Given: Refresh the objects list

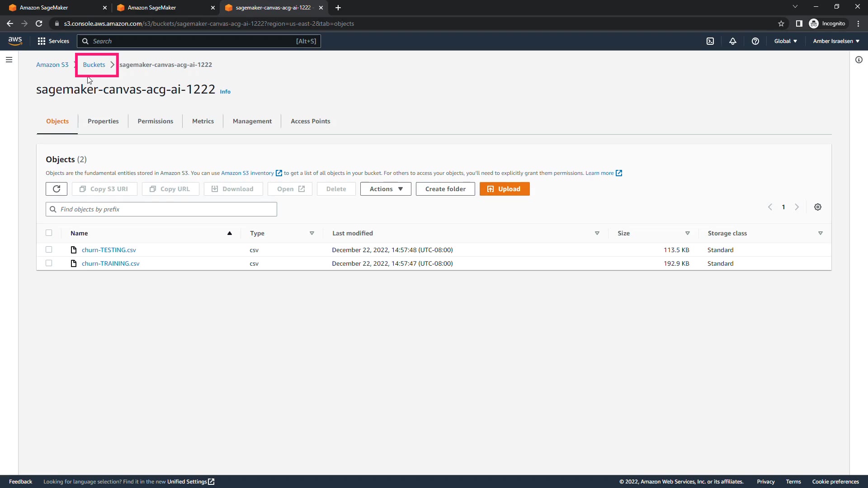Looking at the screenshot, I should pos(57,189).
